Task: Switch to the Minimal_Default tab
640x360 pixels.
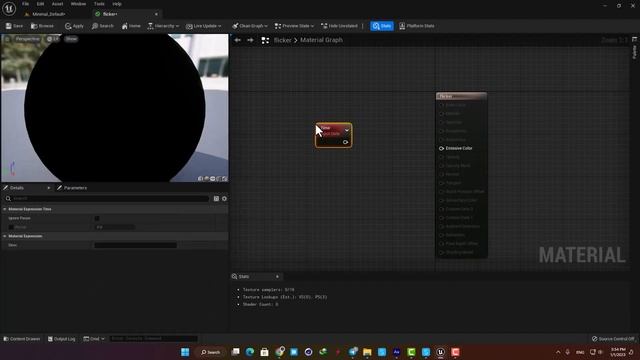Action: click(x=49, y=14)
